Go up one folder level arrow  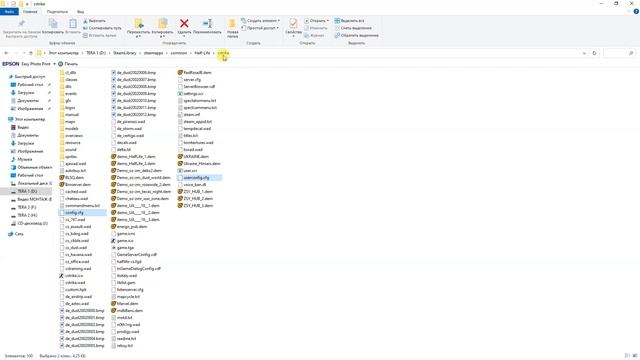[31, 53]
